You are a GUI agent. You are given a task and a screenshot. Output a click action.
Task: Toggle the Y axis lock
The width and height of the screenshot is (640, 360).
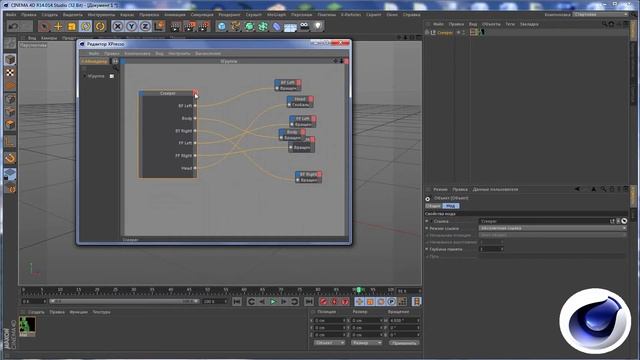pyautogui.click(x=131, y=27)
